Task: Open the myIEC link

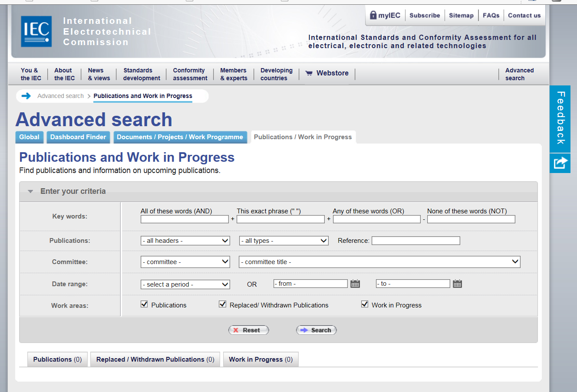Action: pos(389,15)
